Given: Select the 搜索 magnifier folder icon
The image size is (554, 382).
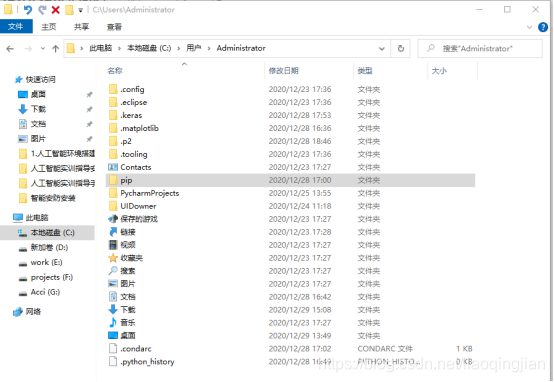Looking at the screenshot, I should [113, 271].
